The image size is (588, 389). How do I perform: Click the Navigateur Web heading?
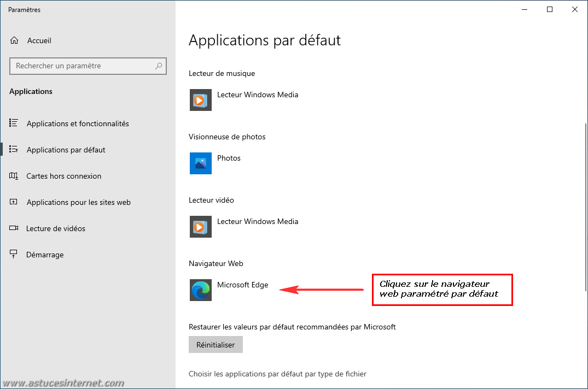tap(216, 263)
